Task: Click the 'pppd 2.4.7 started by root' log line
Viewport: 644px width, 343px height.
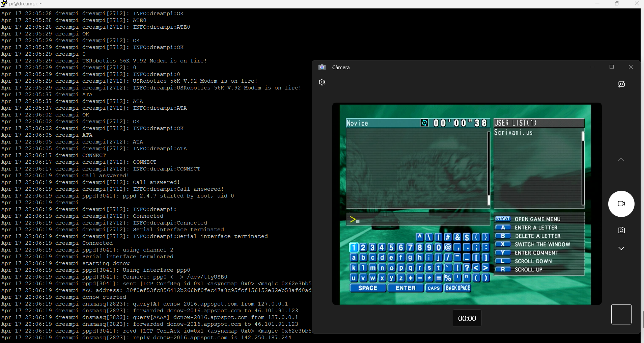Action: coord(118,196)
